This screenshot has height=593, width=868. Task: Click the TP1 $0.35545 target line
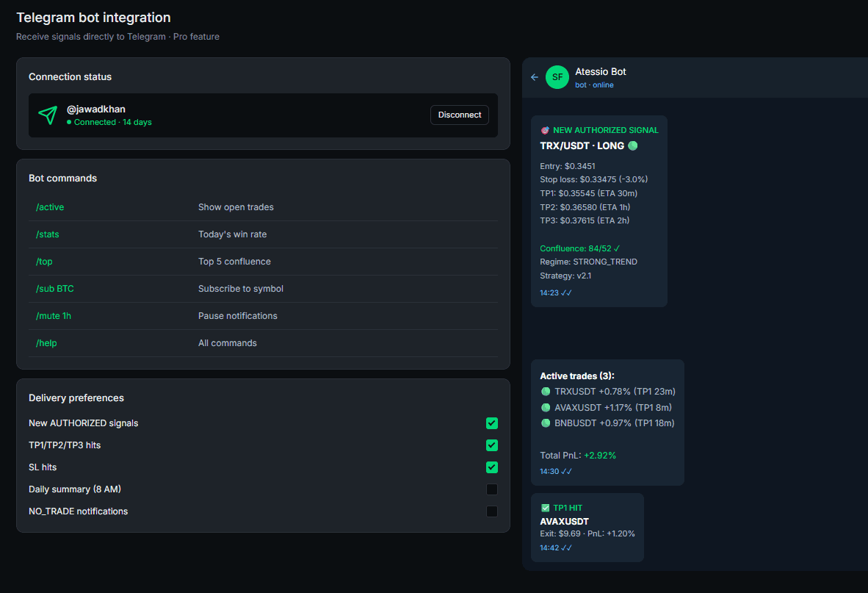pos(588,193)
